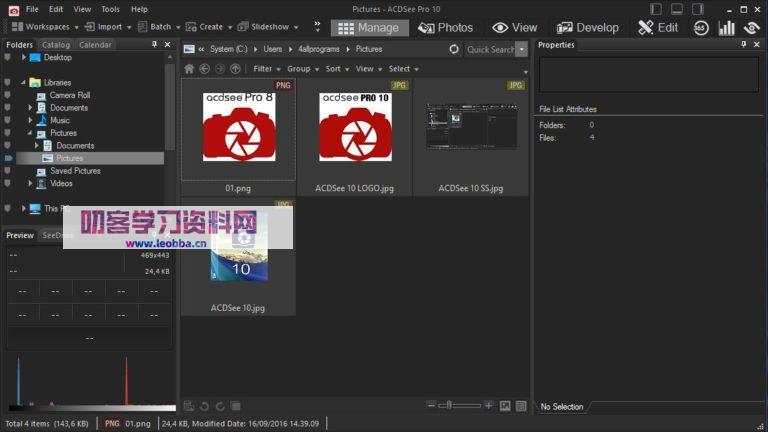Open Develop mode
This screenshot has height=432, width=768.
point(588,28)
